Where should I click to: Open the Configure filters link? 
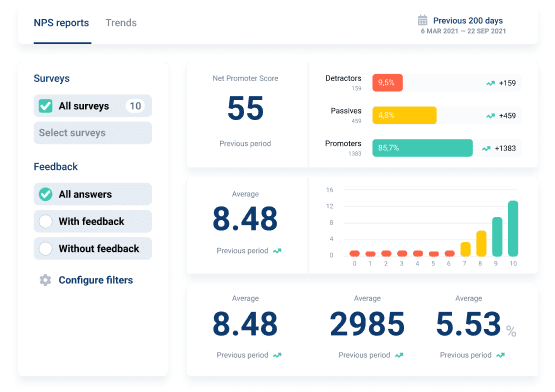click(x=96, y=280)
